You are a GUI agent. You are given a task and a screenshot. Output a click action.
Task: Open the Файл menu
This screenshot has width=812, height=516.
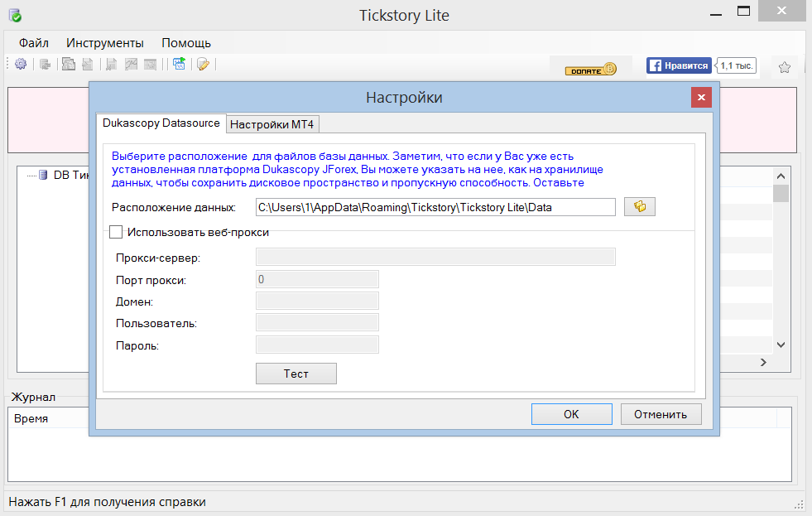pos(34,43)
